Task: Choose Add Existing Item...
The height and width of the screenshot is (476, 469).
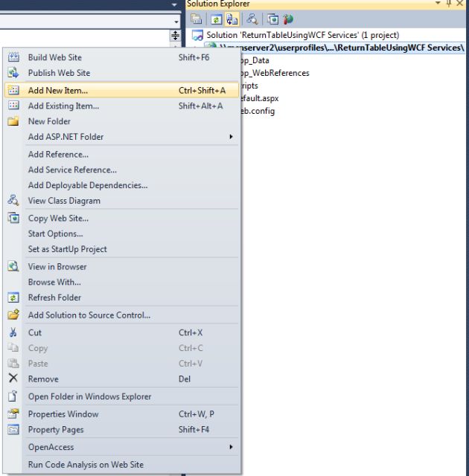Action: [x=122, y=106]
